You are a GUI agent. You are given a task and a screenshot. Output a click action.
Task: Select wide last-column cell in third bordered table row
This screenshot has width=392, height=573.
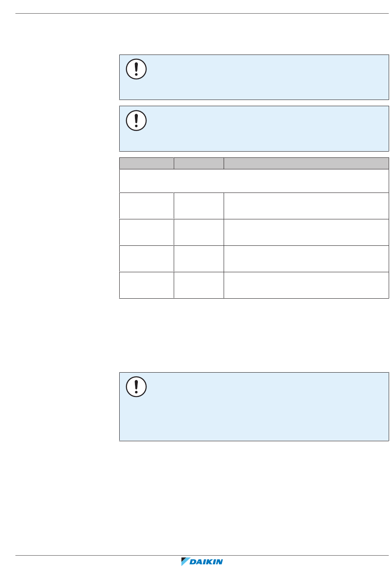click(x=306, y=259)
